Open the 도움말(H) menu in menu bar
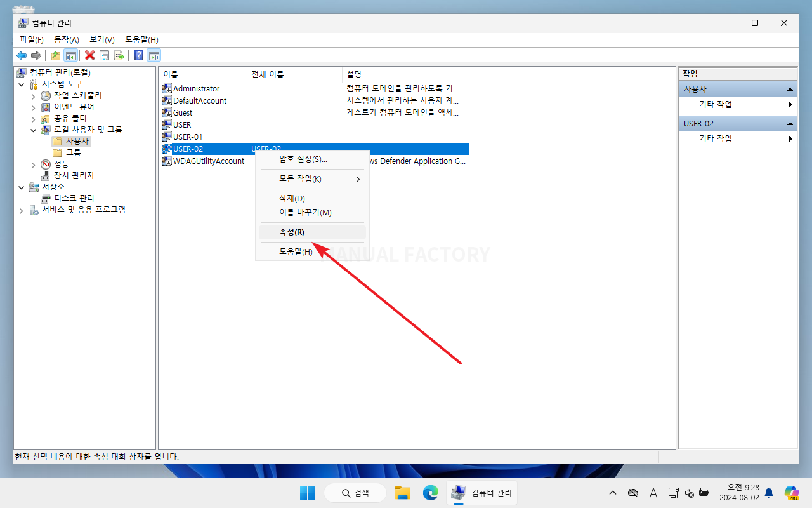This screenshot has width=812, height=508. click(x=141, y=39)
